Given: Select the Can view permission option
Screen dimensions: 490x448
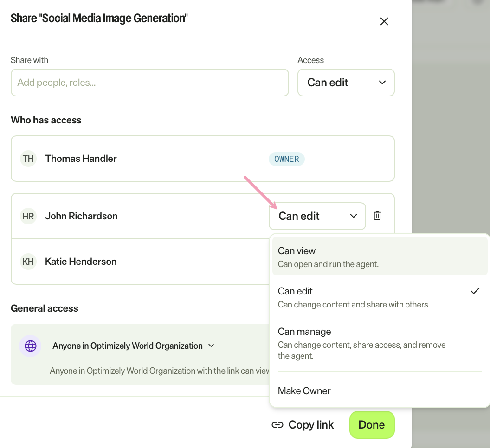Looking at the screenshot, I should tap(380, 256).
